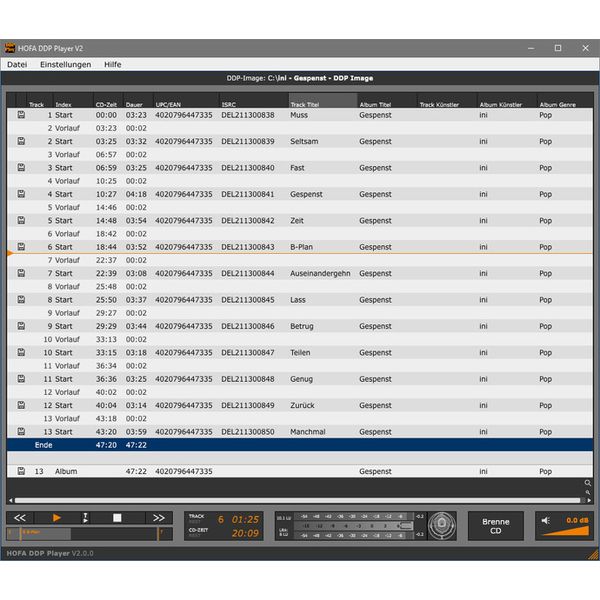Skip to previous track with rewind button
The image size is (600, 600).
20,518
